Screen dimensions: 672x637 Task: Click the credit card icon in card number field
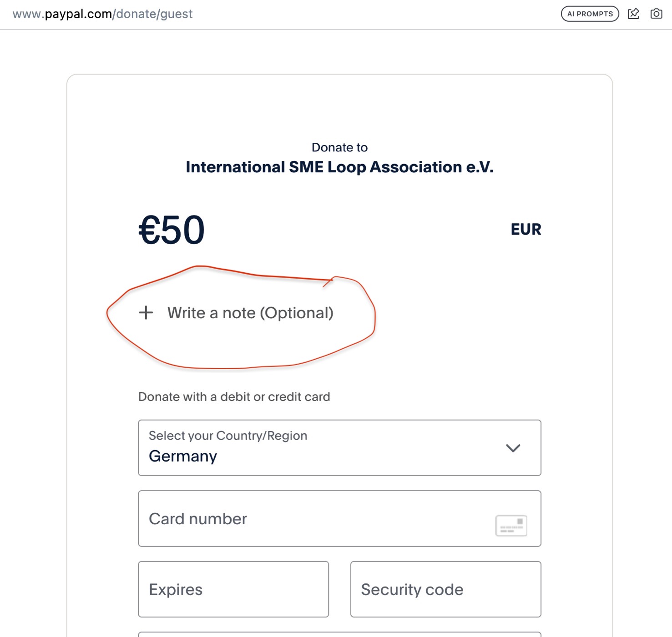[x=511, y=525]
